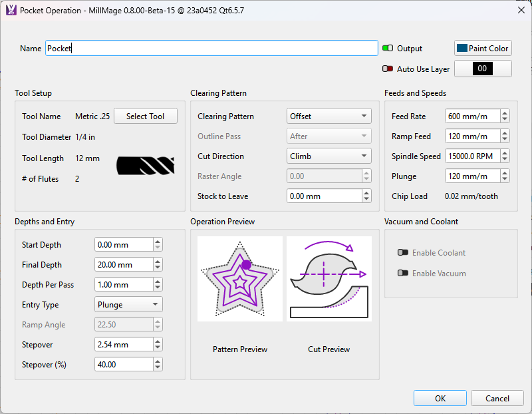Confirm with the OK button
Viewport: 532px width, 414px height.
440,398
